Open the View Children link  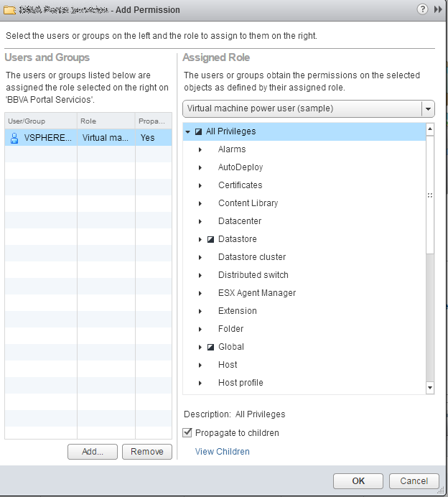click(223, 452)
